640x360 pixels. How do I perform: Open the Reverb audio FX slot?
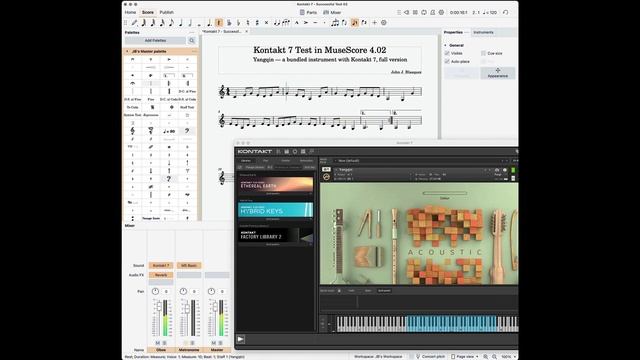click(161, 275)
